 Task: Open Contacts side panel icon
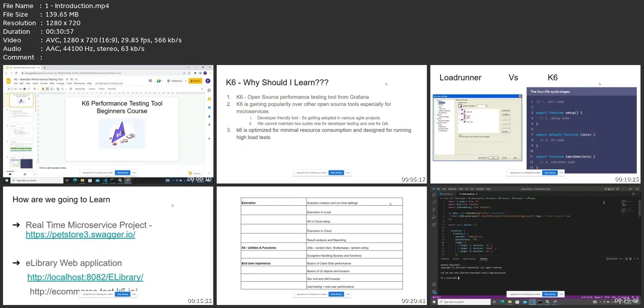click(209, 116)
